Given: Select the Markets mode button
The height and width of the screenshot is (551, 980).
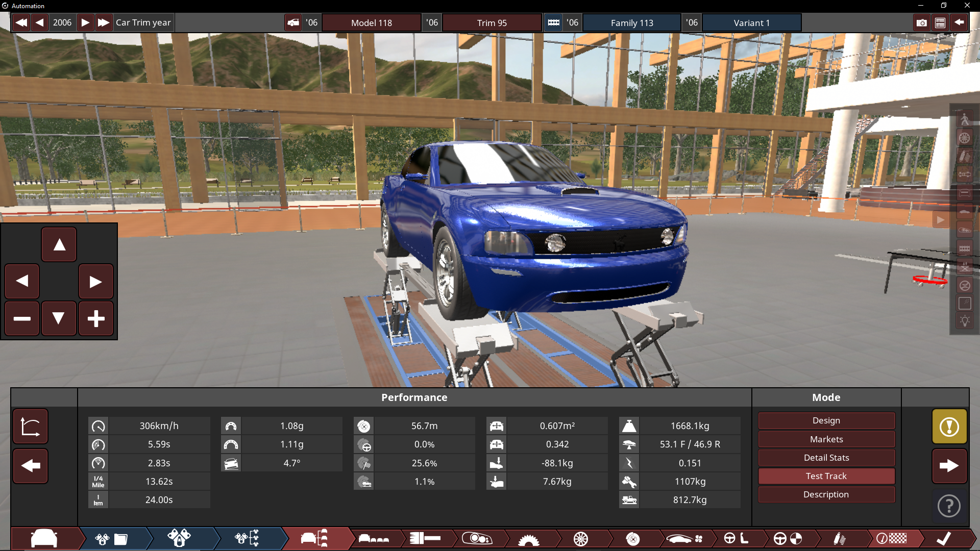Looking at the screenshot, I should (826, 439).
